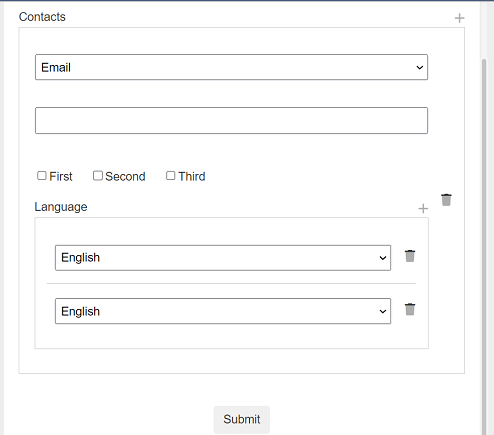
Task: Check the First checkbox
Action: pyautogui.click(x=42, y=176)
